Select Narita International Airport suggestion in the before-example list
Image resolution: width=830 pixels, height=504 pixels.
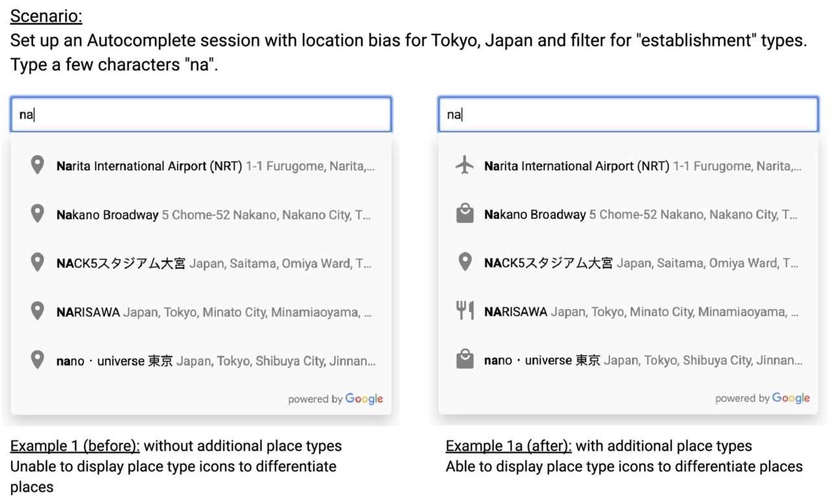[214, 166]
